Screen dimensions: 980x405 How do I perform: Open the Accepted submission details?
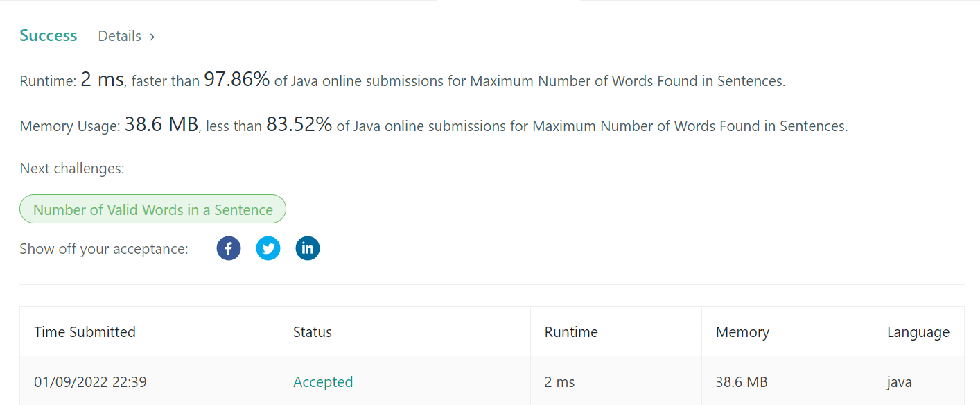(x=323, y=381)
